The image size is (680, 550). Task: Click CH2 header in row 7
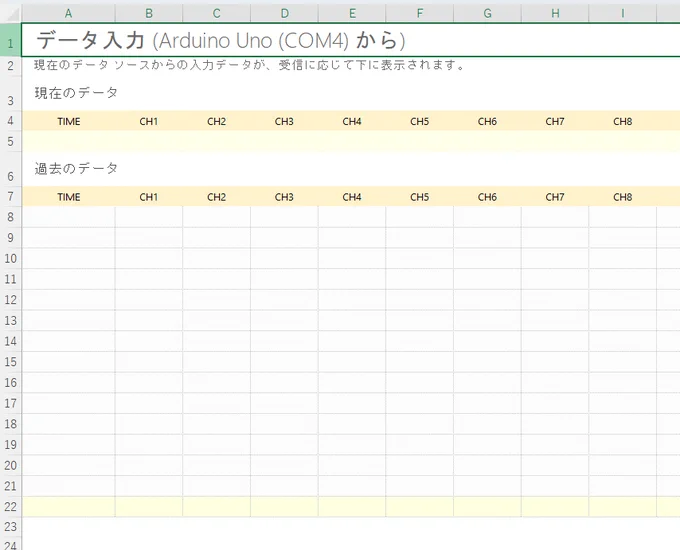(216, 197)
